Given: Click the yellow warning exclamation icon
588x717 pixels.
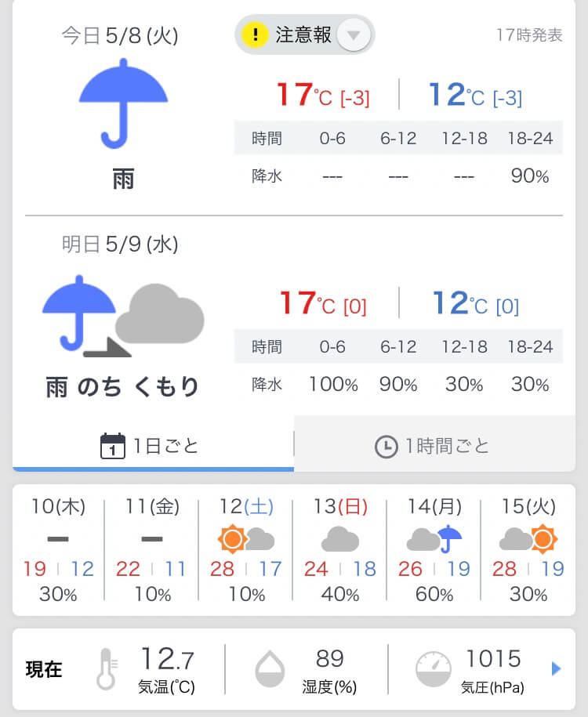Looking at the screenshot, I should [255, 35].
